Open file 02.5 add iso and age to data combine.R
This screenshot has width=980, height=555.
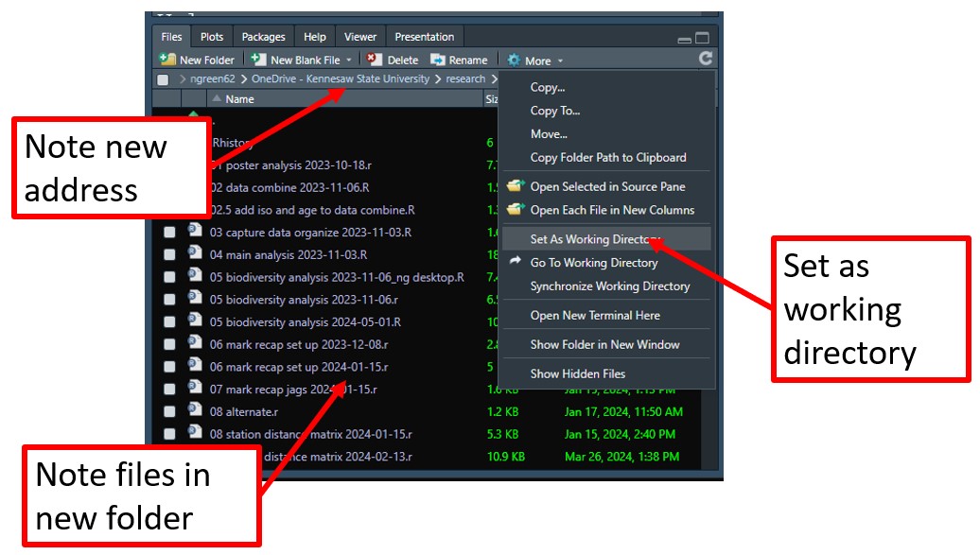pyautogui.click(x=312, y=210)
